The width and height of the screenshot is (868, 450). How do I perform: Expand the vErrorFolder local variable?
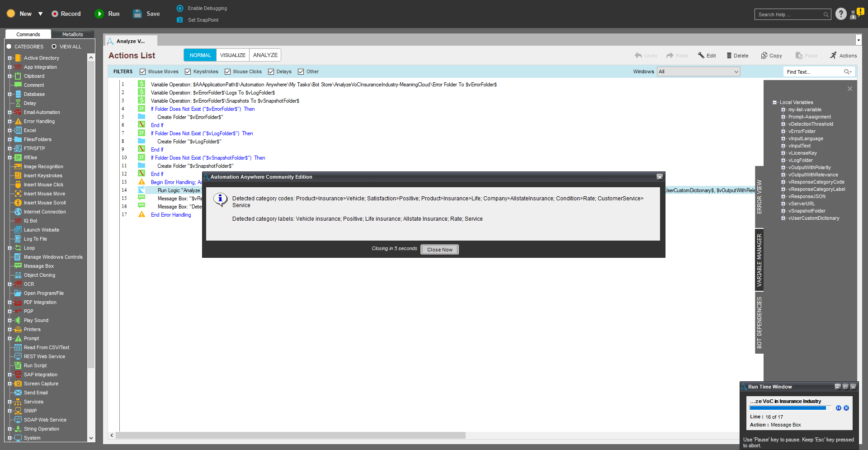(x=783, y=131)
